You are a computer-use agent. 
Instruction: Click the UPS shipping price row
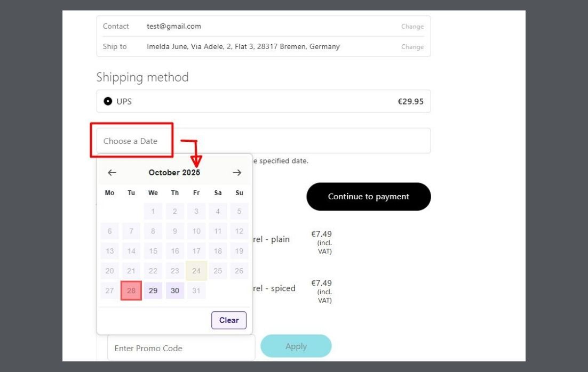tap(264, 101)
